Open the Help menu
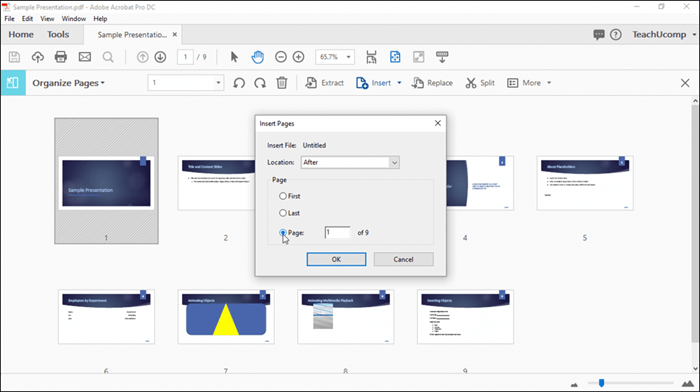The image size is (700, 392). coord(100,19)
